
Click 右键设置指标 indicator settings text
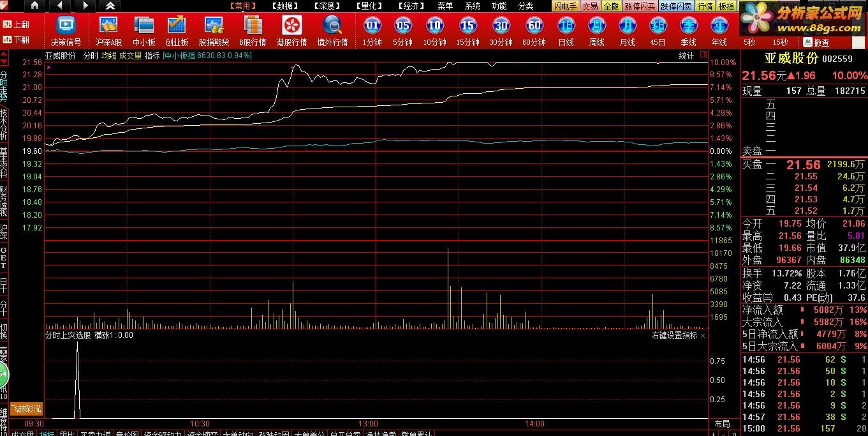(x=675, y=335)
